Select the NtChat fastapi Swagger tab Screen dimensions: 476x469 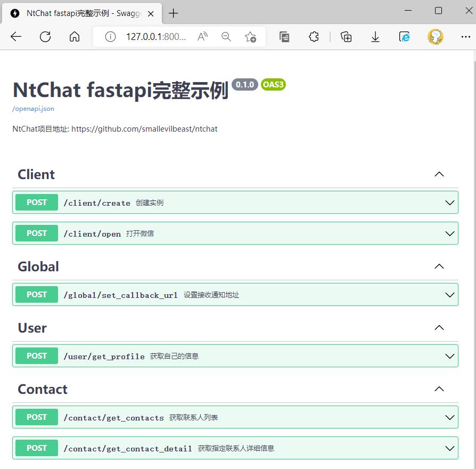82,13
